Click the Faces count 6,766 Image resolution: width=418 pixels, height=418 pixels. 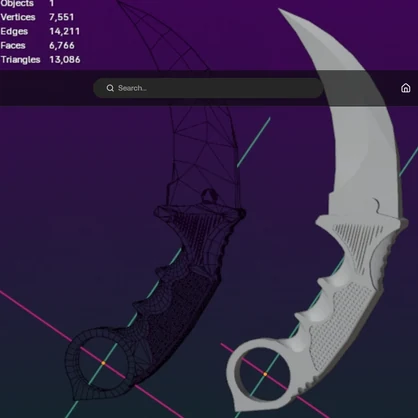pos(62,45)
